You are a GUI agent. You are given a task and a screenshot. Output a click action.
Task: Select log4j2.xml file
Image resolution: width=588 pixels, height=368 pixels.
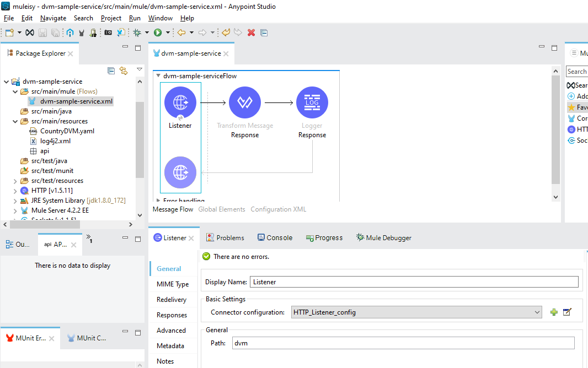pyautogui.click(x=55, y=141)
